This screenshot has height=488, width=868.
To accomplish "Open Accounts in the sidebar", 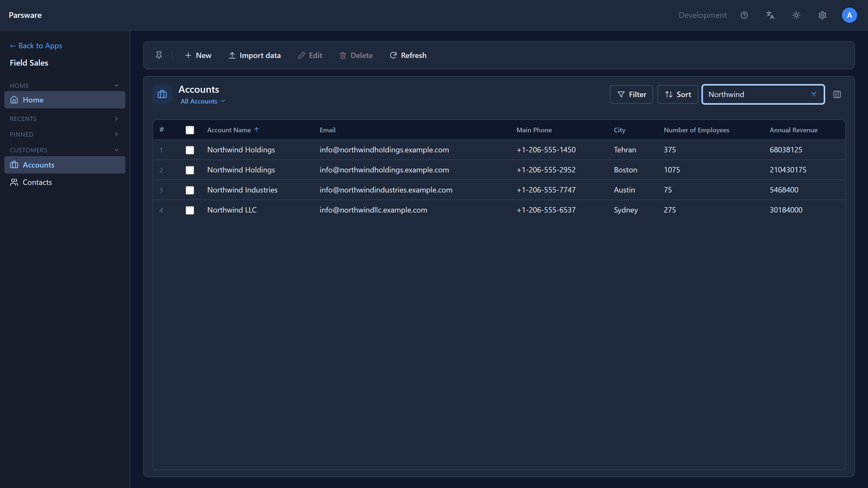I will pyautogui.click(x=65, y=165).
